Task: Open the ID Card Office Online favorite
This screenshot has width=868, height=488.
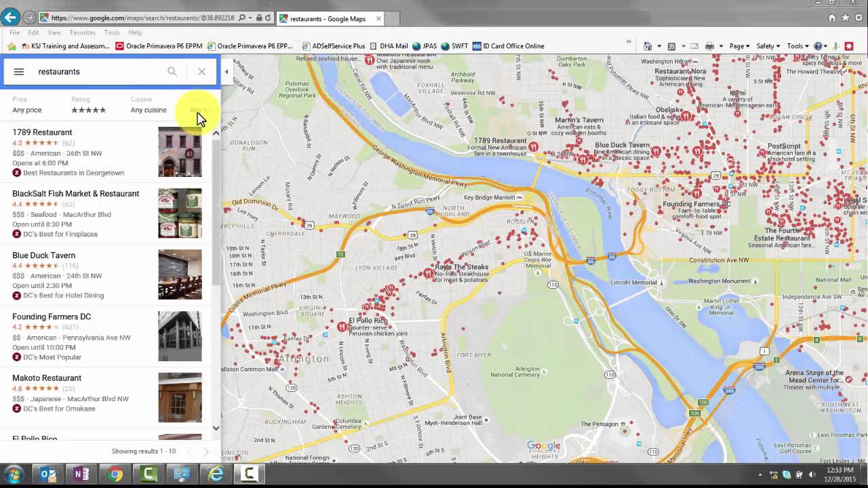Action: 509,46
